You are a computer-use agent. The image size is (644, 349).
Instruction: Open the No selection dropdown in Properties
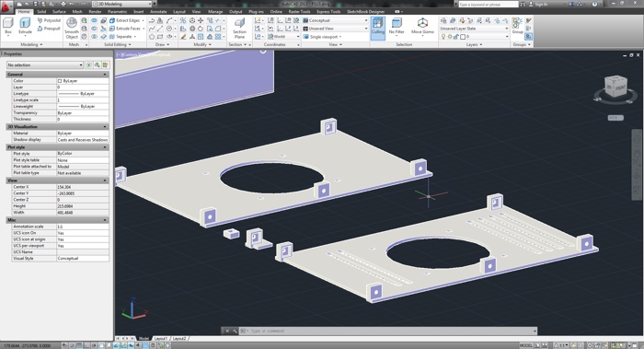point(45,65)
